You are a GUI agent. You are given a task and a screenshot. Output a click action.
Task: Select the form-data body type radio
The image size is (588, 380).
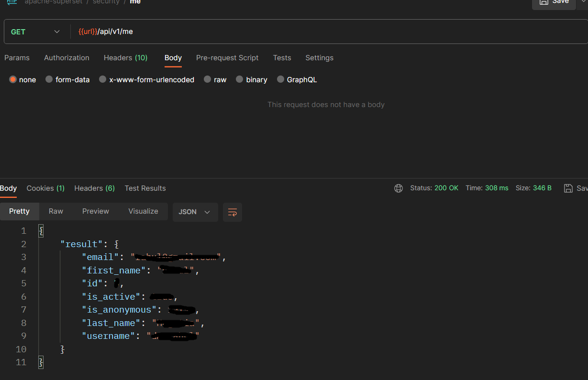tap(49, 80)
